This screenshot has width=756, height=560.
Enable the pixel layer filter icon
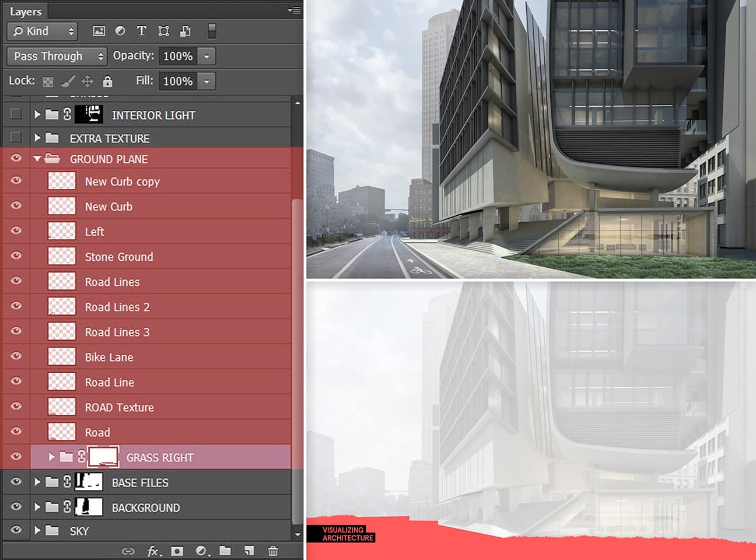[99, 31]
